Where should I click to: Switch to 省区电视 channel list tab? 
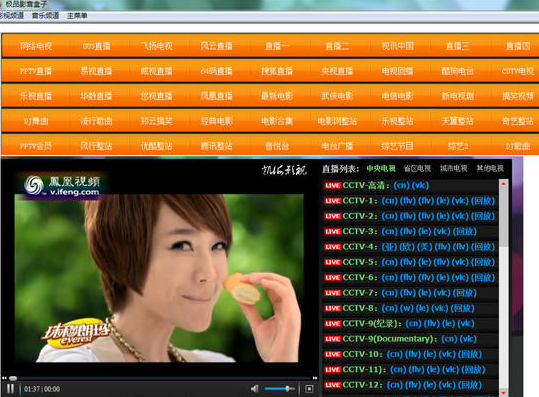click(x=417, y=168)
